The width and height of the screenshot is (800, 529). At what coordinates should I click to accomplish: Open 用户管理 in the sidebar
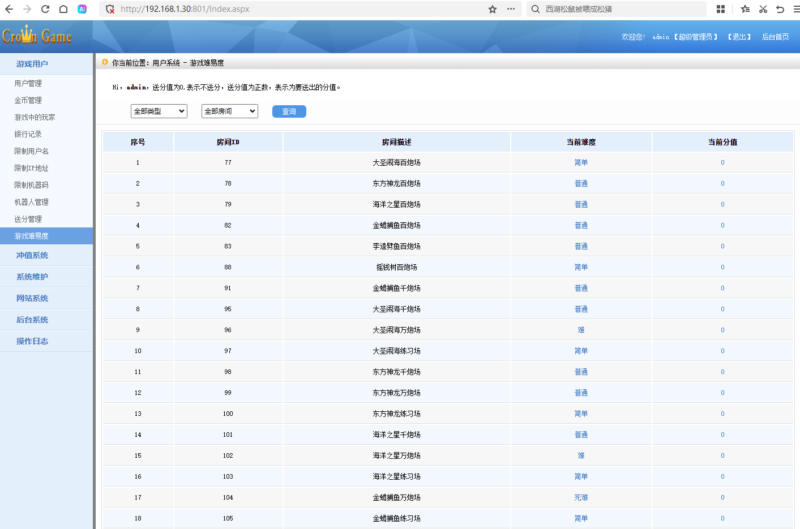click(x=28, y=83)
